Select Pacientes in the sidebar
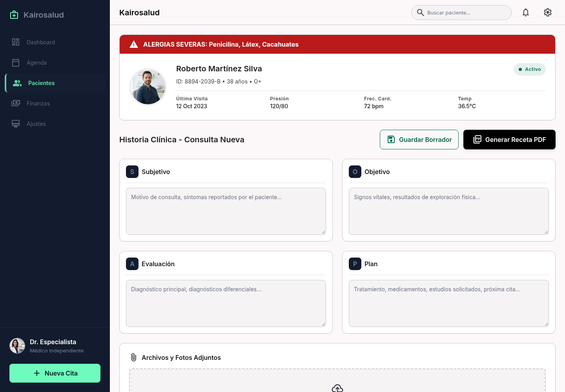Image resolution: width=565 pixels, height=392 pixels. 55,83
